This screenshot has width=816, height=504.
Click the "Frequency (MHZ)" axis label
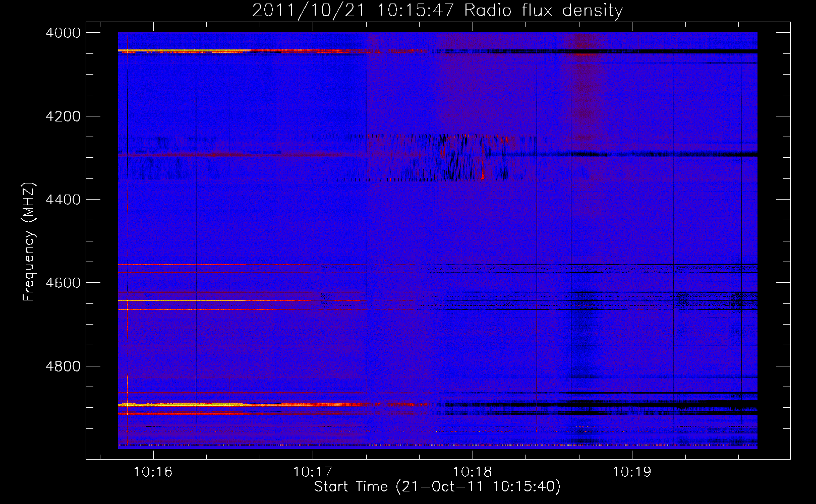coord(29,242)
